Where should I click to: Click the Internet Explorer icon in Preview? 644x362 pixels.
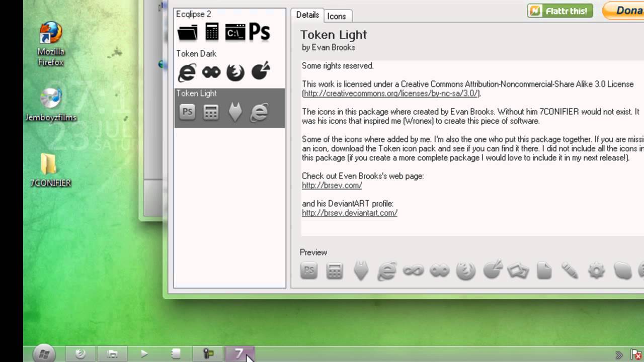386,271
